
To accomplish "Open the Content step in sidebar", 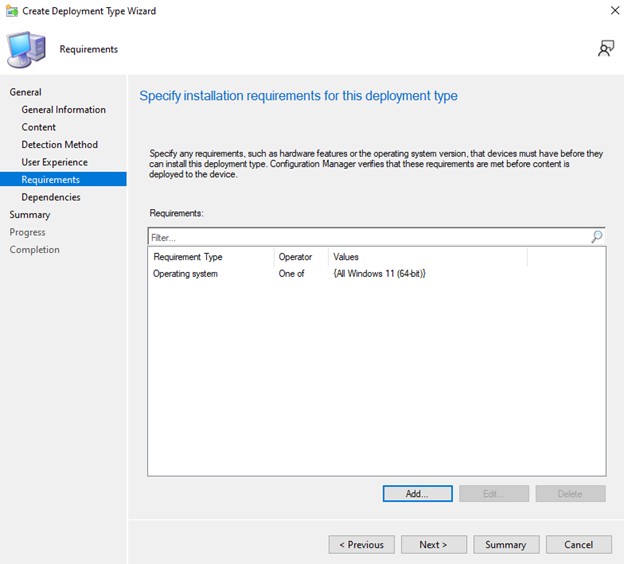I will (39, 127).
